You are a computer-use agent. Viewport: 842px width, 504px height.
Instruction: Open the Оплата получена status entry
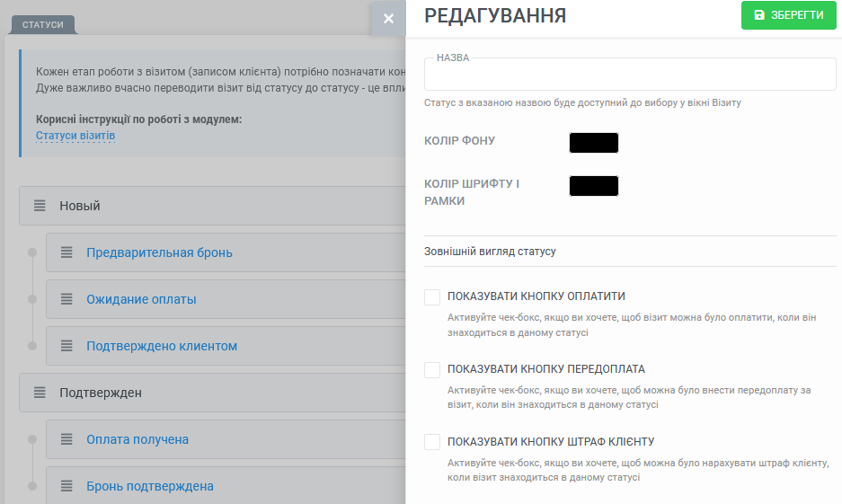tap(137, 439)
